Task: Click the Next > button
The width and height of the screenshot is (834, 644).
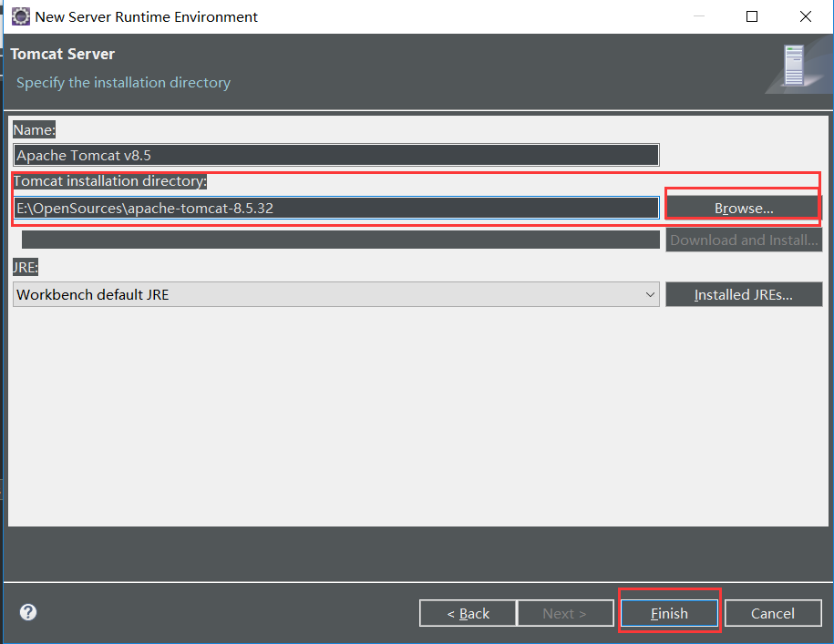Action: [x=565, y=613]
